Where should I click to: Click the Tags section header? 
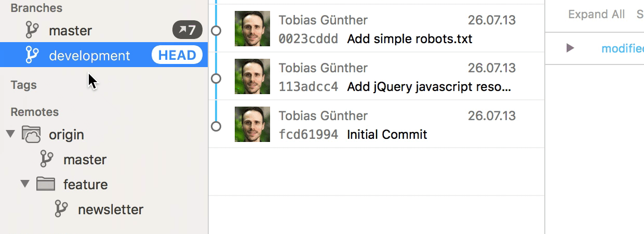point(24,85)
